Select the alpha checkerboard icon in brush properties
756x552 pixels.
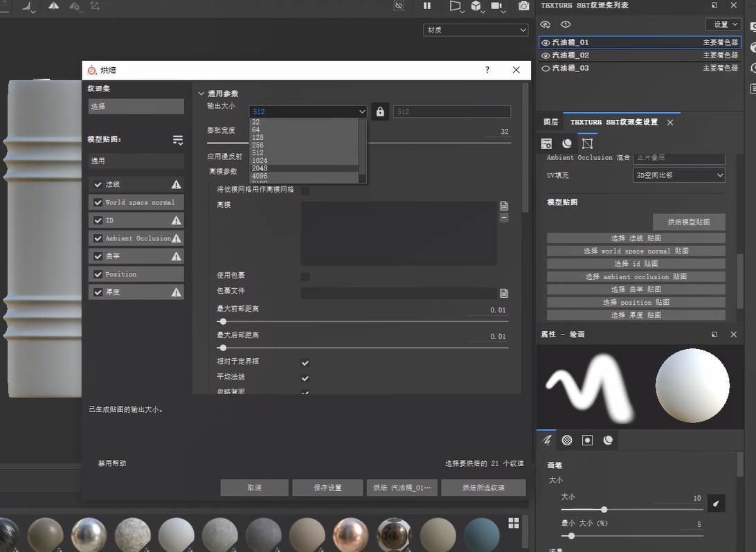point(567,440)
